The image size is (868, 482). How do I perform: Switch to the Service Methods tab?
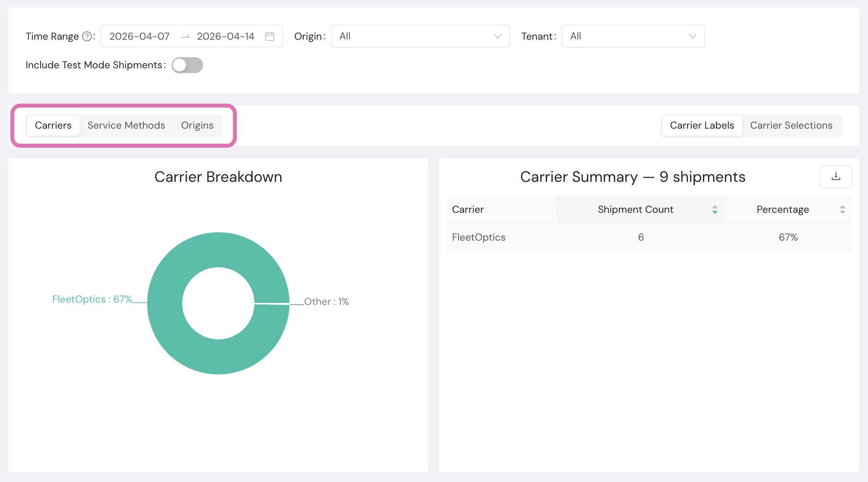pos(126,125)
